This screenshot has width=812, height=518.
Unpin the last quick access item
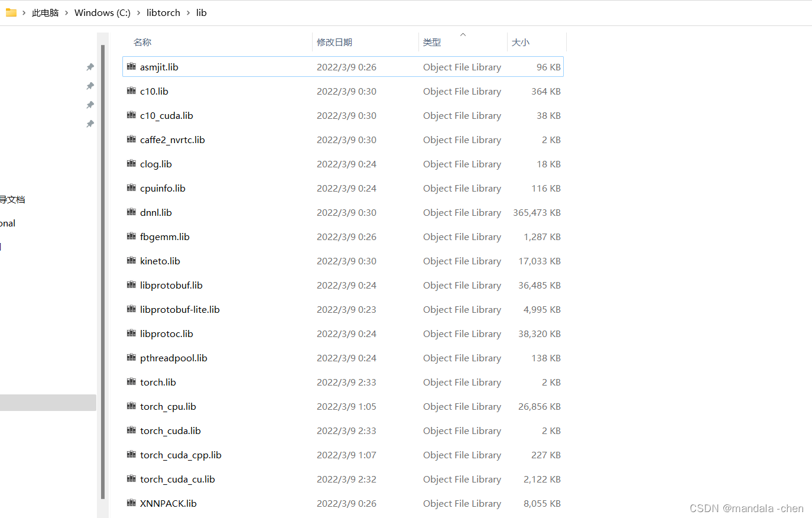[x=90, y=124]
